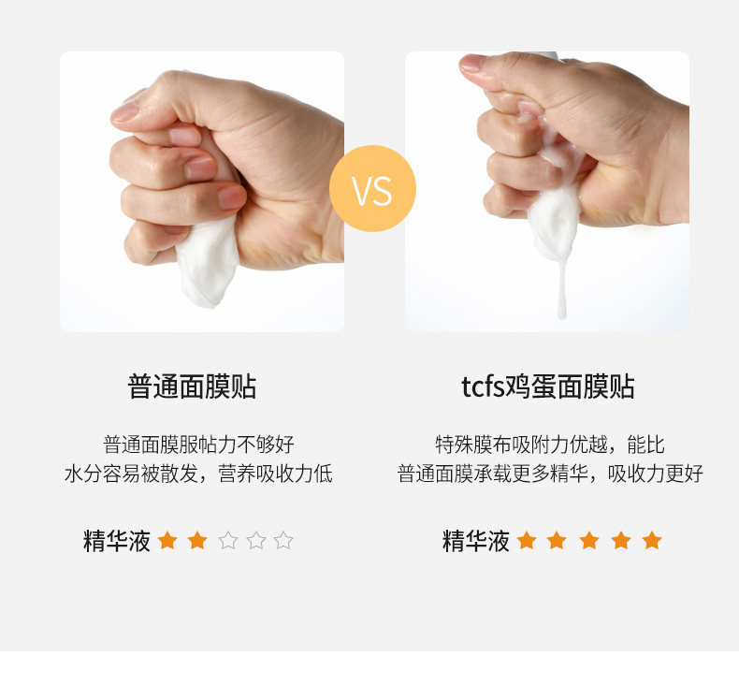Click second orange star under tcfs鸡蛋面膜贴
This screenshot has height=700, width=739.
pyautogui.click(x=557, y=540)
